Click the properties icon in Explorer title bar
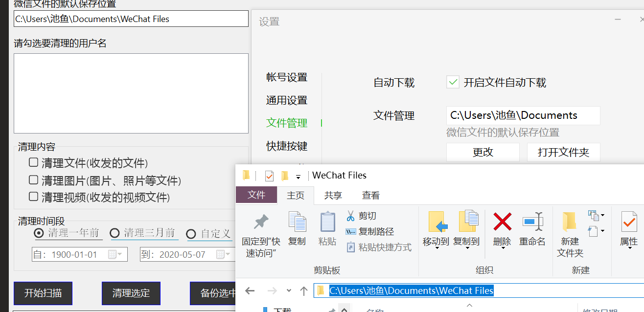This screenshot has height=312, width=644. click(269, 176)
